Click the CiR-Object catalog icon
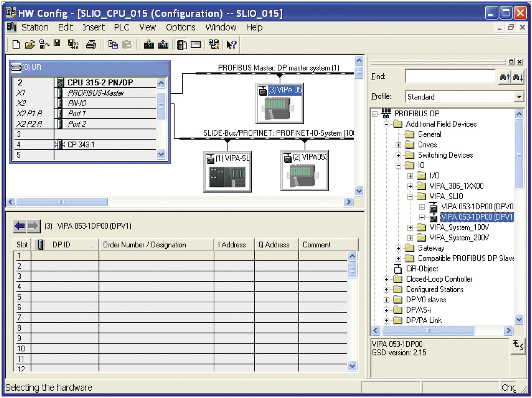 click(x=398, y=269)
